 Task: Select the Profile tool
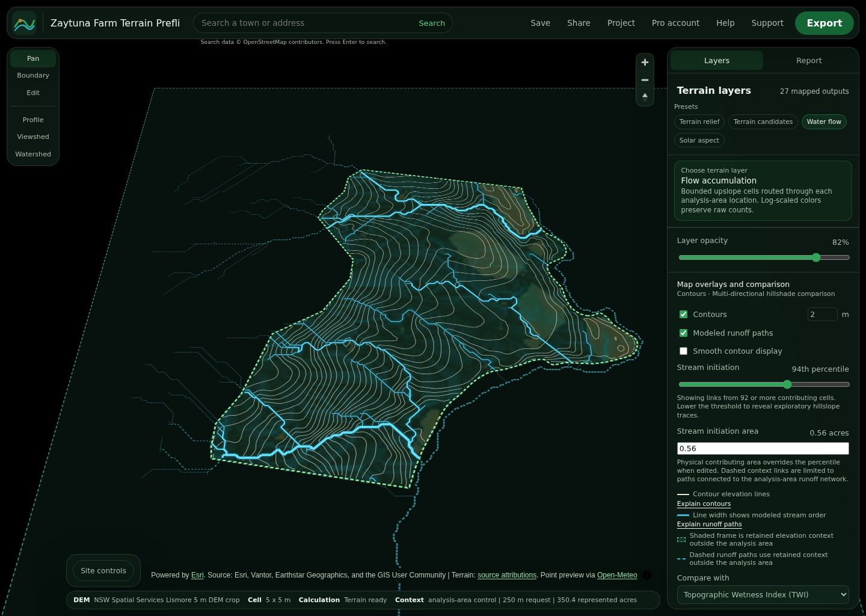point(33,120)
